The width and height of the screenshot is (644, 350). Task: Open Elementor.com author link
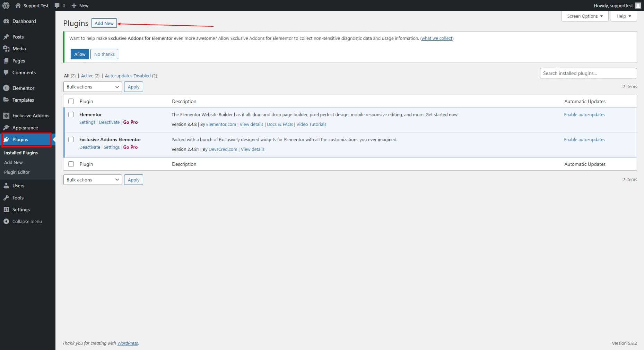tap(221, 124)
